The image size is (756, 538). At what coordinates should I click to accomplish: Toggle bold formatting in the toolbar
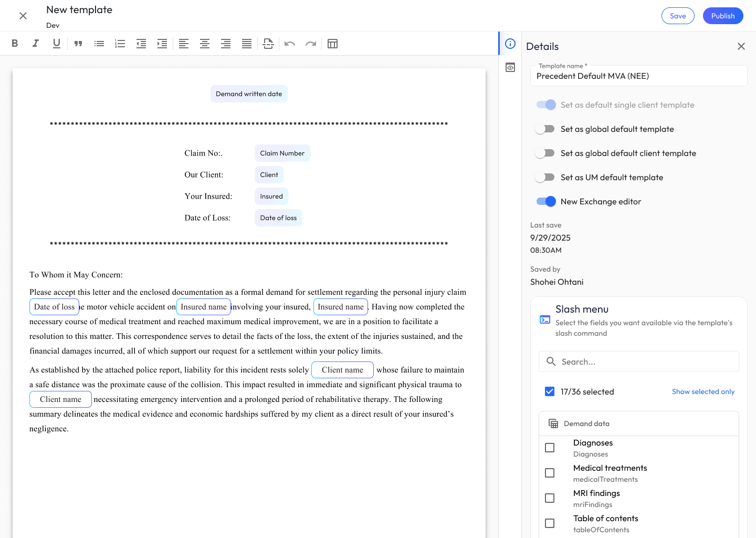pyautogui.click(x=15, y=44)
